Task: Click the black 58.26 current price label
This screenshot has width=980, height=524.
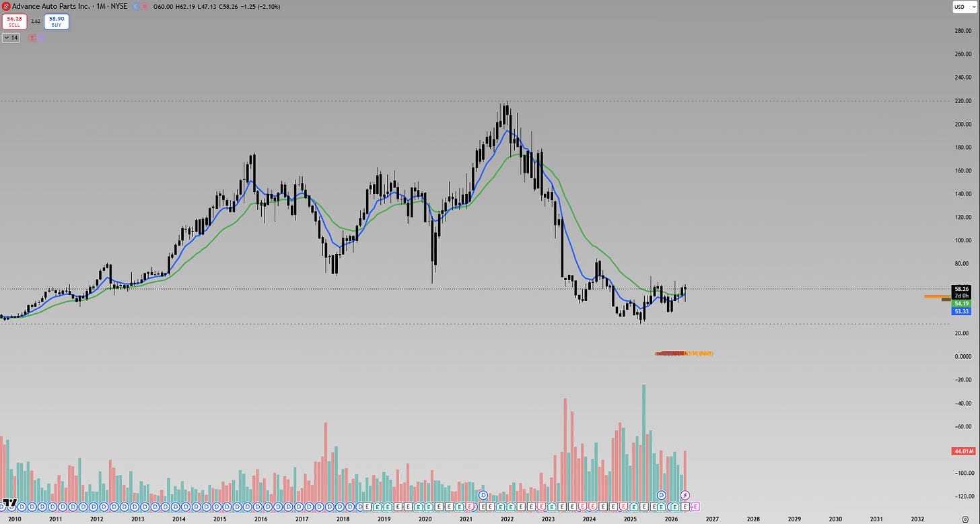Action: click(x=961, y=289)
